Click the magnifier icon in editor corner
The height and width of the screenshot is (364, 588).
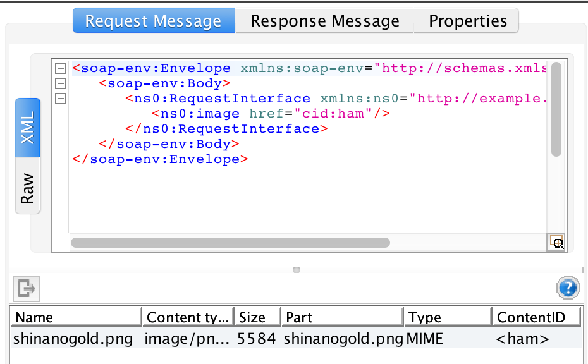coord(556,243)
